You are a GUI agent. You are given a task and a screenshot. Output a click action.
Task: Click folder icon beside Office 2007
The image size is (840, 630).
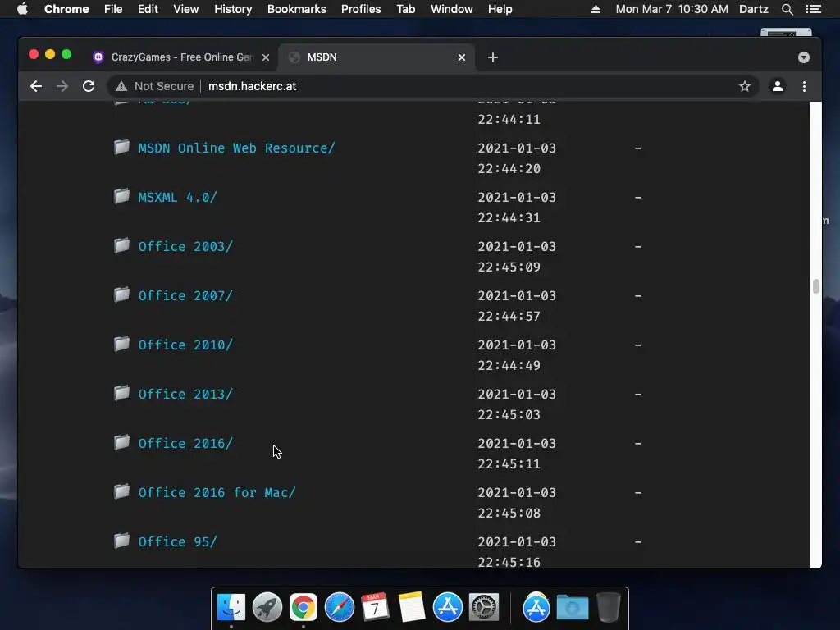[x=121, y=294]
